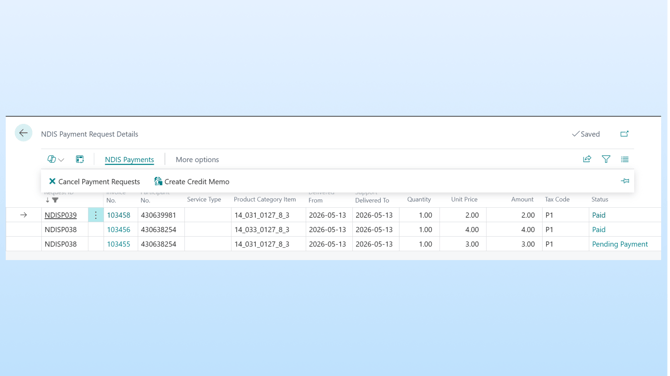Open the NDIS Payments tab
The height and width of the screenshot is (376, 670).
coord(129,159)
